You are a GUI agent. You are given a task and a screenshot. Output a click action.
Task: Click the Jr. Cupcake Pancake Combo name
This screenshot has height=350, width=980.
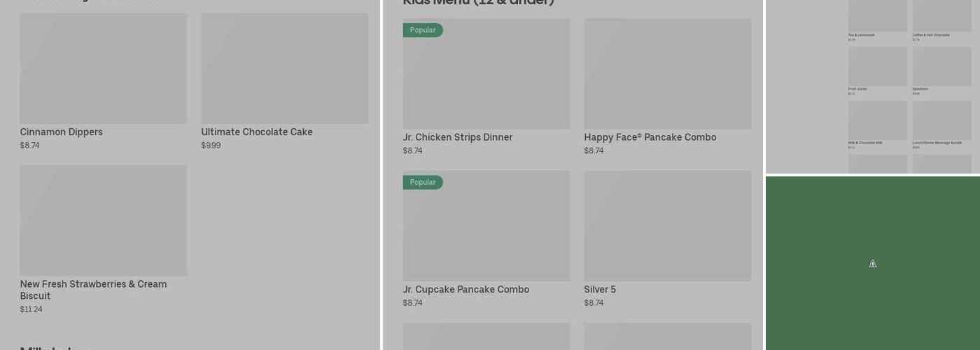click(465, 289)
